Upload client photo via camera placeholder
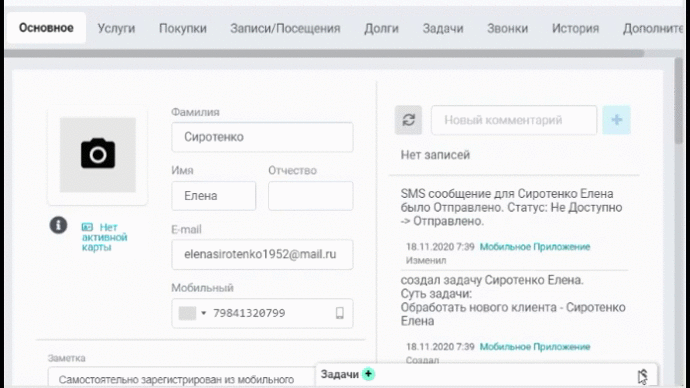Viewport: 690px width, 388px height. pos(98,154)
